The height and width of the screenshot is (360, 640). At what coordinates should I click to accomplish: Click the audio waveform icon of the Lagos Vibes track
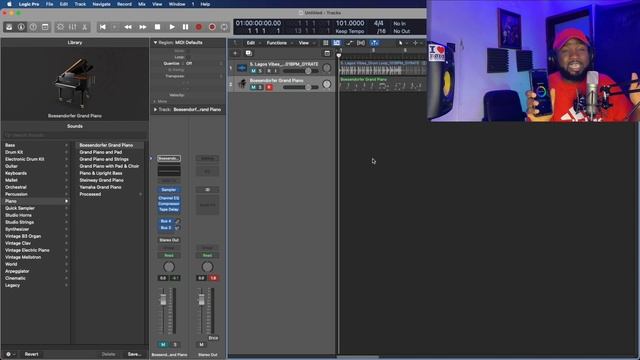[242, 68]
